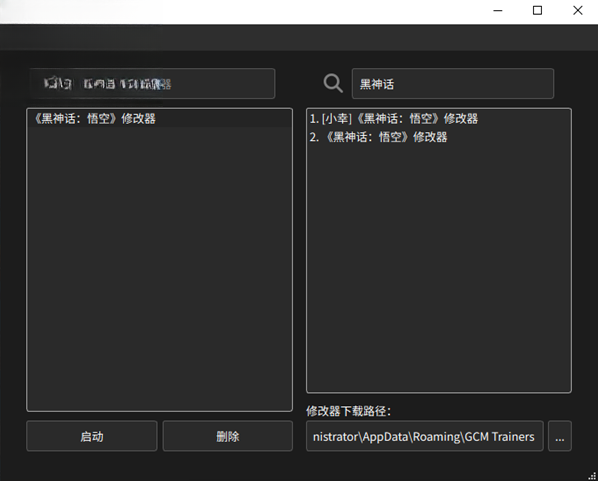
Task: Click the 启动 launch button
Action: 92,436
